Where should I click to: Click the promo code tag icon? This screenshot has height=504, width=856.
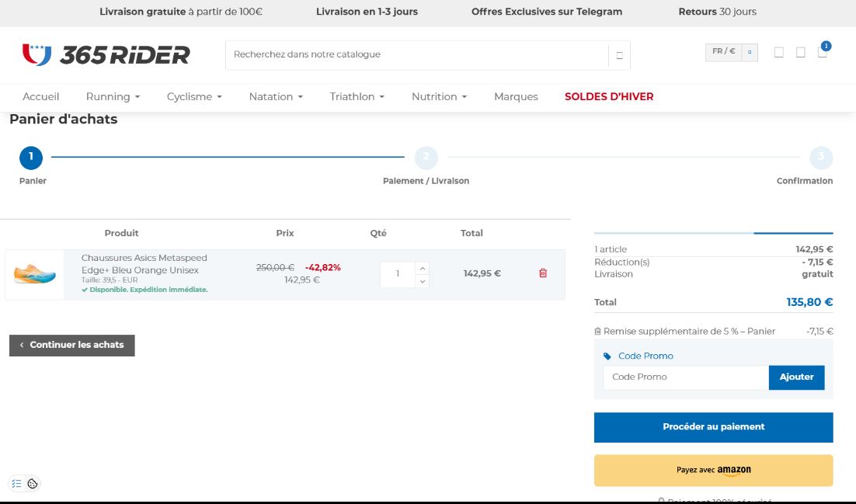[x=607, y=356]
